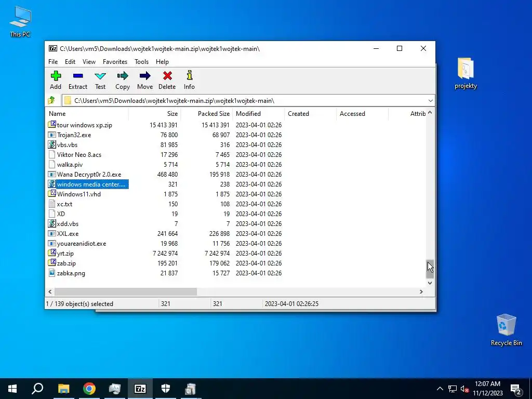Open Chrome from the taskbar
The height and width of the screenshot is (399, 532).
pyautogui.click(x=89, y=389)
